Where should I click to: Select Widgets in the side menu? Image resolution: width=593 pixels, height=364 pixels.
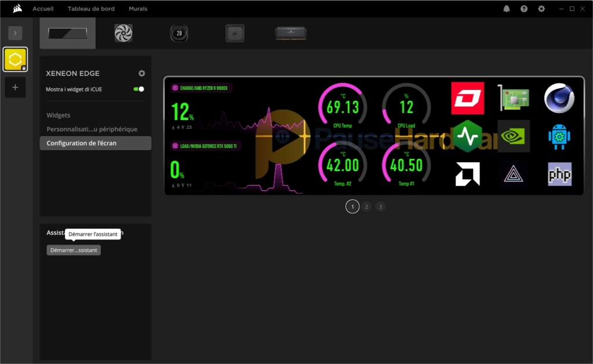(x=59, y=115)
